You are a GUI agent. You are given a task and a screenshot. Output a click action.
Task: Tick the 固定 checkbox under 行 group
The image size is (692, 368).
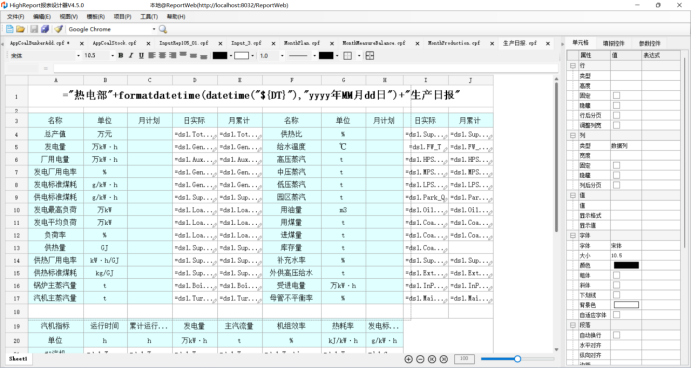(617, 95)
